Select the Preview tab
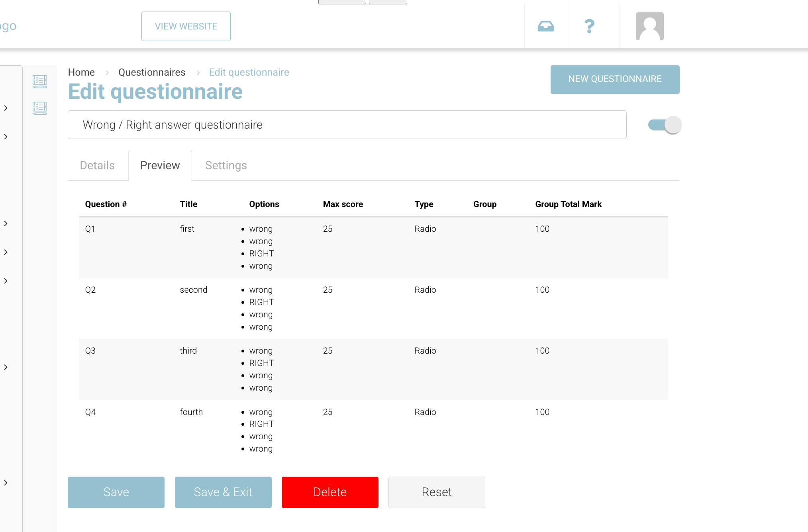Image resolution: width=808 pixels, height=532 pixels. (x=160, y=165)
